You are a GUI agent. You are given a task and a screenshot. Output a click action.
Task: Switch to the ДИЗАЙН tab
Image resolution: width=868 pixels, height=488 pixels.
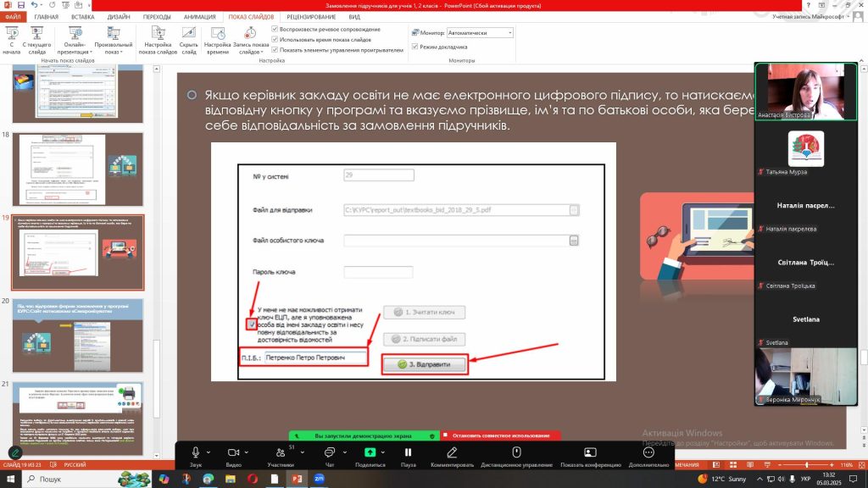click(119, 17)
